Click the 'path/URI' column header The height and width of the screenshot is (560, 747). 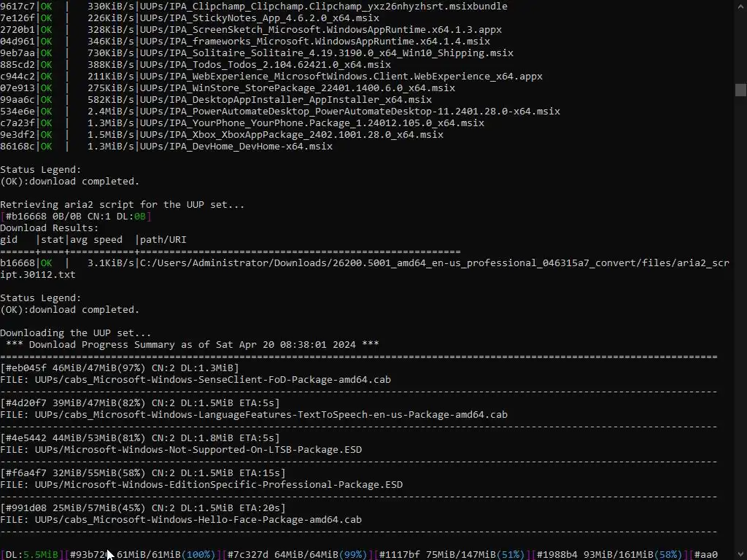click(x=163, y=239)
